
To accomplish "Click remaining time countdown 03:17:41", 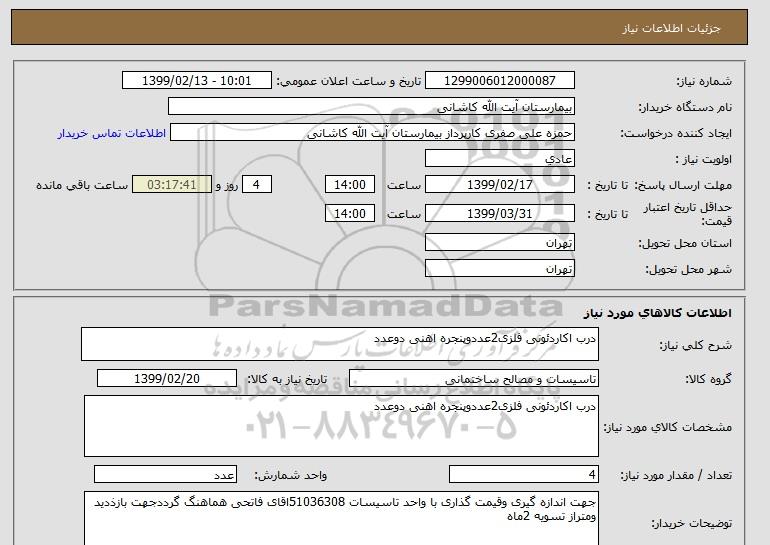I will click(x=172, y=185).
